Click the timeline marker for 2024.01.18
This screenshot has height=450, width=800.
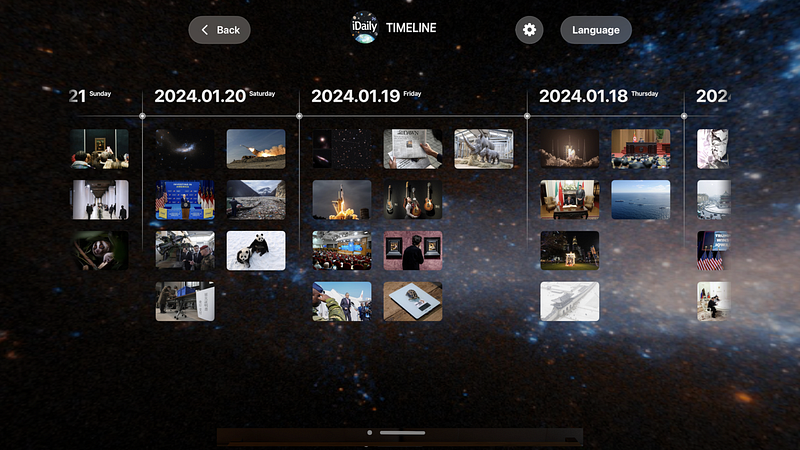[527, 116]
